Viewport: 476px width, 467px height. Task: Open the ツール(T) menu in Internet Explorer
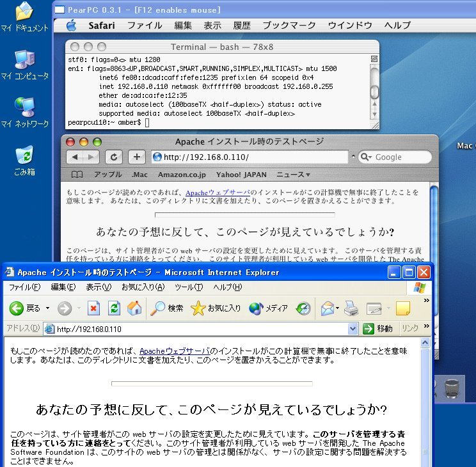tap(189, 287)
